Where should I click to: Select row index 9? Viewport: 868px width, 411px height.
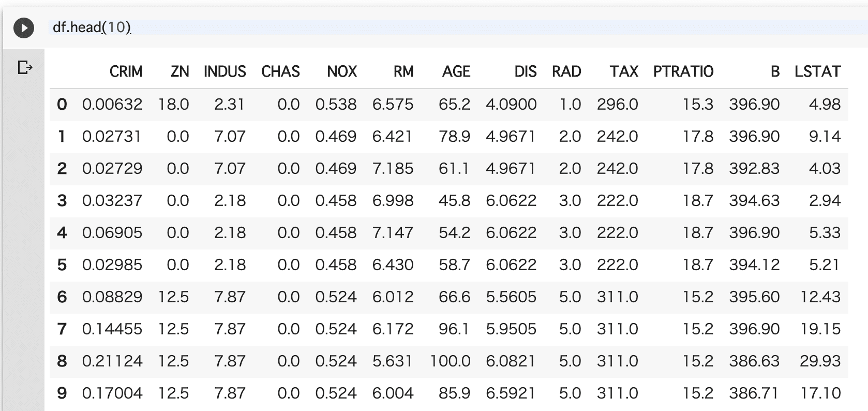[x=62, y=393]
